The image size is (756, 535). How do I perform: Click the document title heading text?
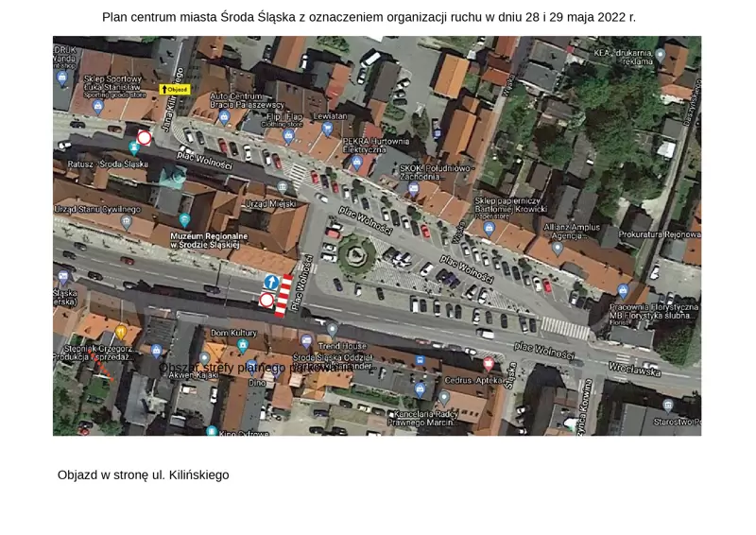369,17
